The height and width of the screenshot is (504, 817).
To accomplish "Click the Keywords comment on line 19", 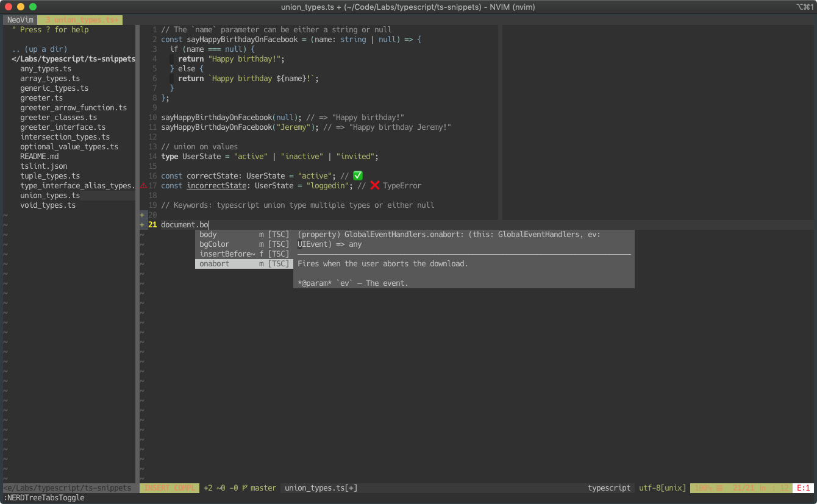I will point(298,205).
